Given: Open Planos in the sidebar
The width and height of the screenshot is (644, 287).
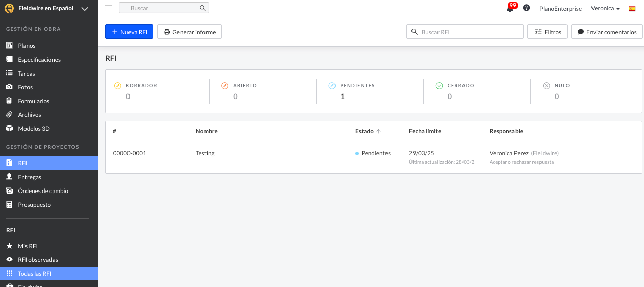Looking at the screenshot, I should [x=27, y=46].
